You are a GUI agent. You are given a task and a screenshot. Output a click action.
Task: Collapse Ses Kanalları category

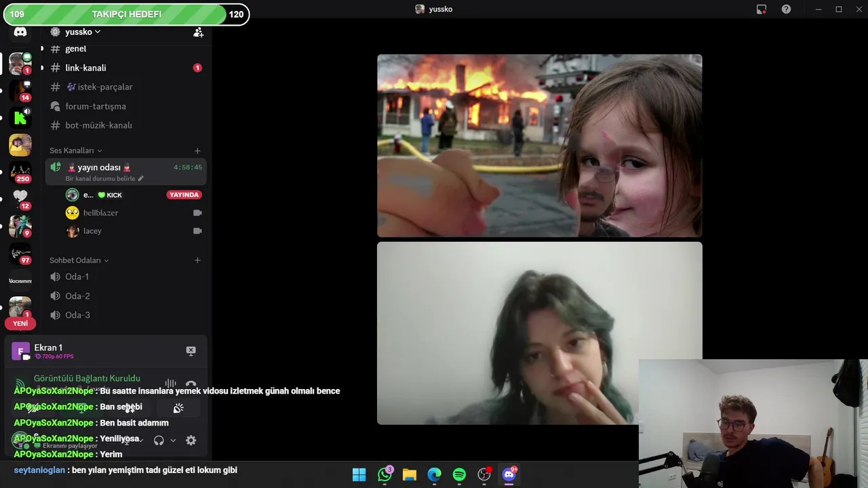point(75,150)
